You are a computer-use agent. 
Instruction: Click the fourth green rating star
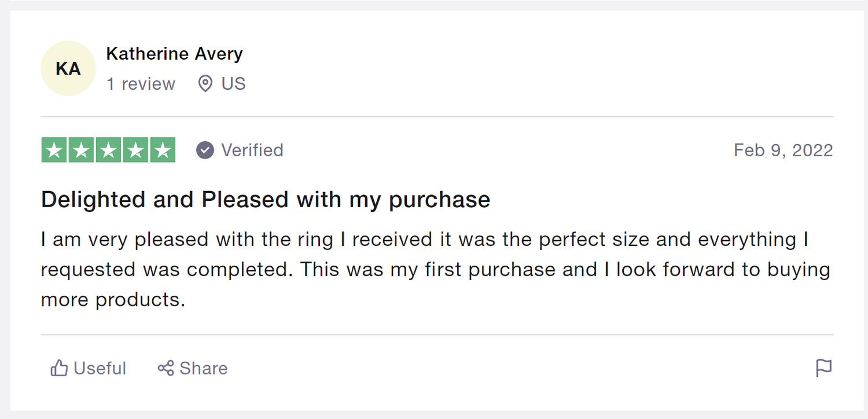[135, 150]
